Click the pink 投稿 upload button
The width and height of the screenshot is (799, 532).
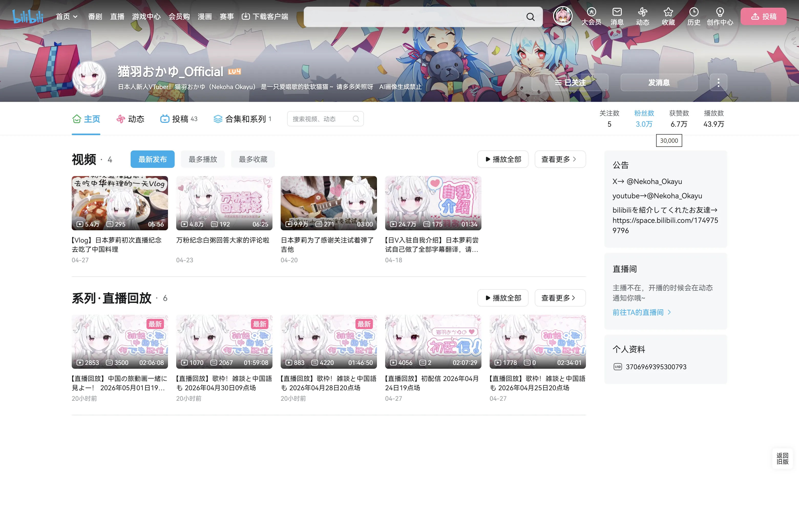pos(763,16)
